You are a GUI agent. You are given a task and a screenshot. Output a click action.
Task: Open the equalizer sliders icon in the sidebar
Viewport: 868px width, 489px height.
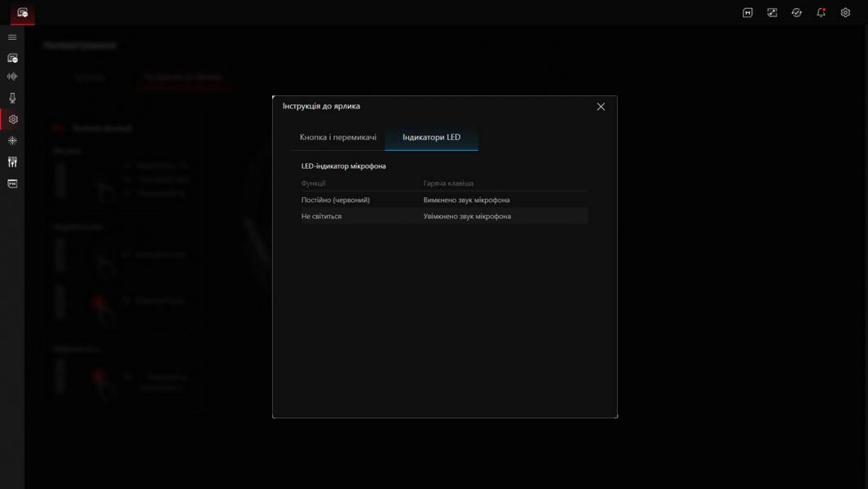[12, 161]
